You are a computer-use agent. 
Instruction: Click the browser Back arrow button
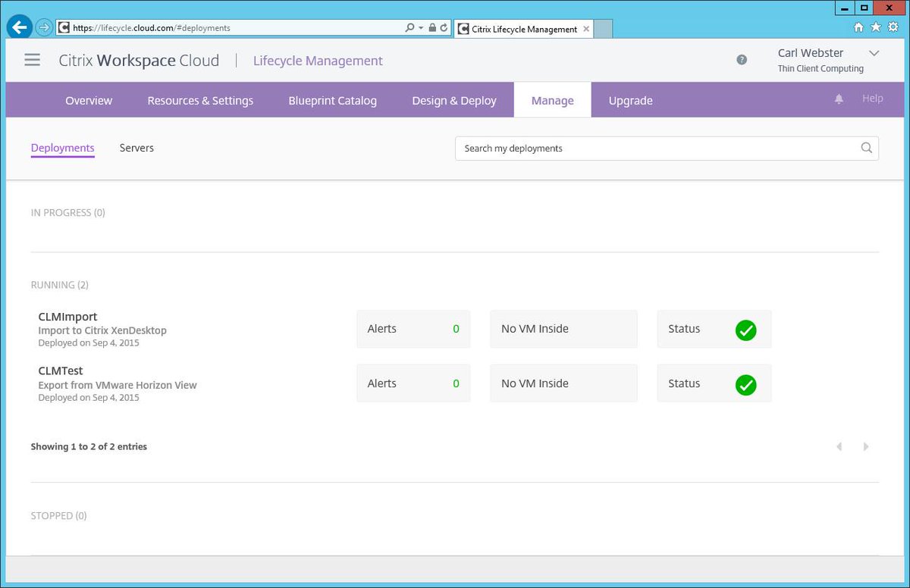tap(19, 27)
